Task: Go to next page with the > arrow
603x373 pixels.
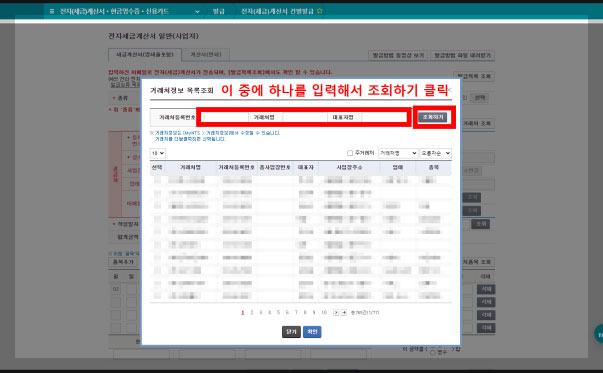Action: pos(336,313)
